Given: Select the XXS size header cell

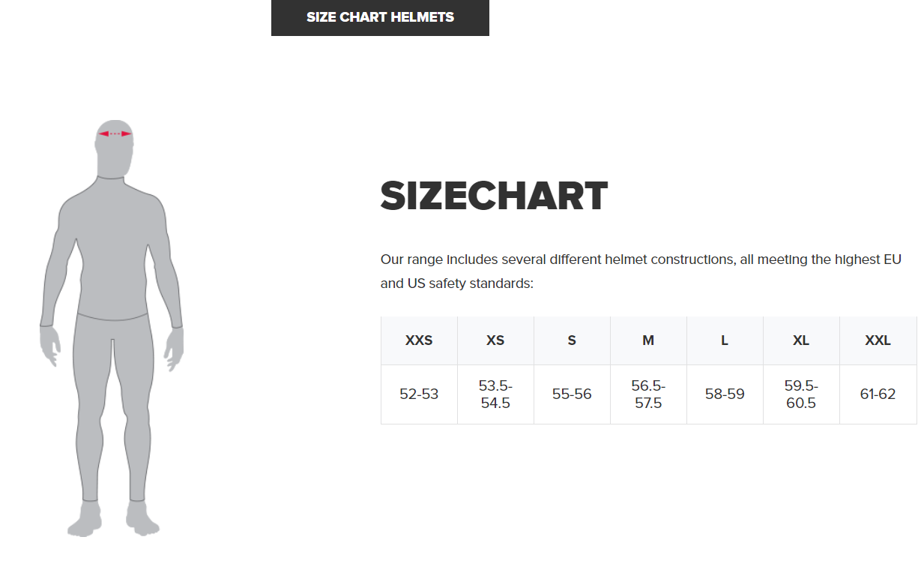Looking at the screenshot, I should pyautogui.click(x=419, y=340).
